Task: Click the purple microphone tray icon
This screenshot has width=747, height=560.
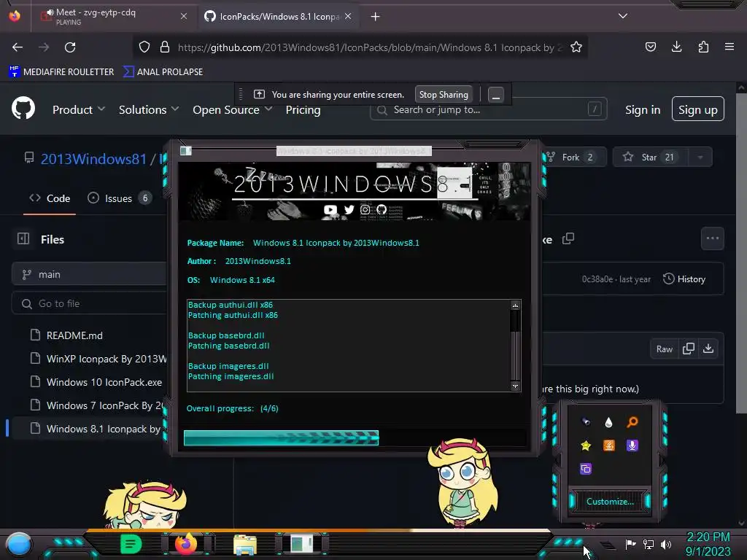Action: point(632,446)
